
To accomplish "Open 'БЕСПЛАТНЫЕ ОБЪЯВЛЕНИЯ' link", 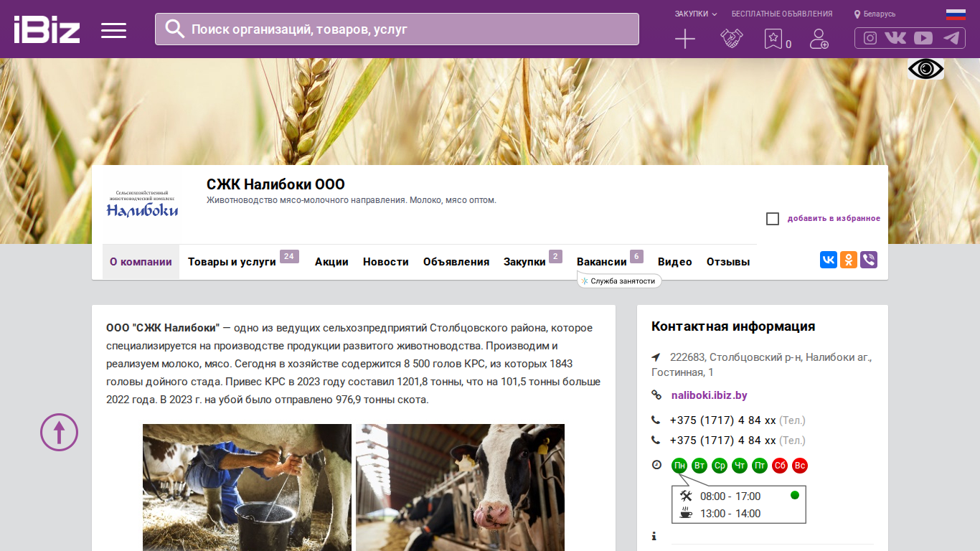I will coord(782,14).
